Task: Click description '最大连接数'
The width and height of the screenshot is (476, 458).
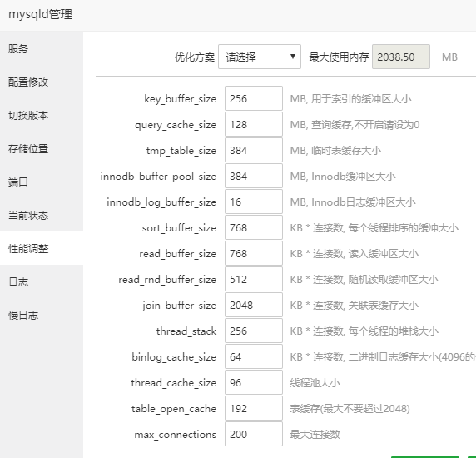Action: (x=315, y=435)
